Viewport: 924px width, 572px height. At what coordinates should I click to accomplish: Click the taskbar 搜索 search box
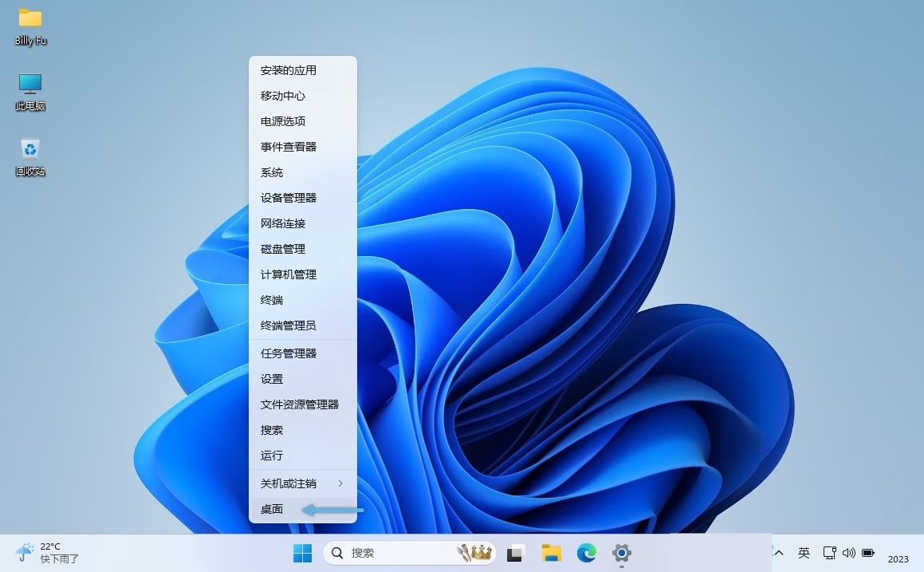[410, 553]
